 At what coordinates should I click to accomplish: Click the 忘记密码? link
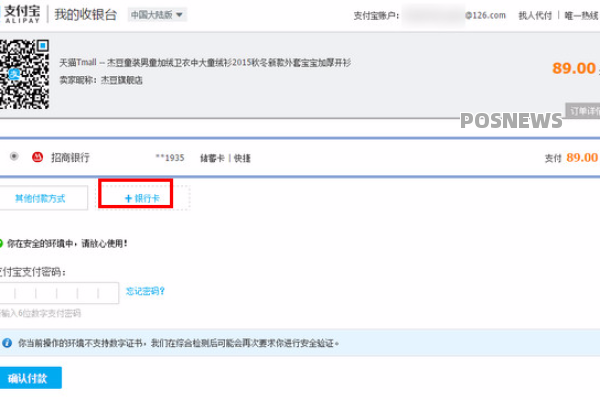145,291
